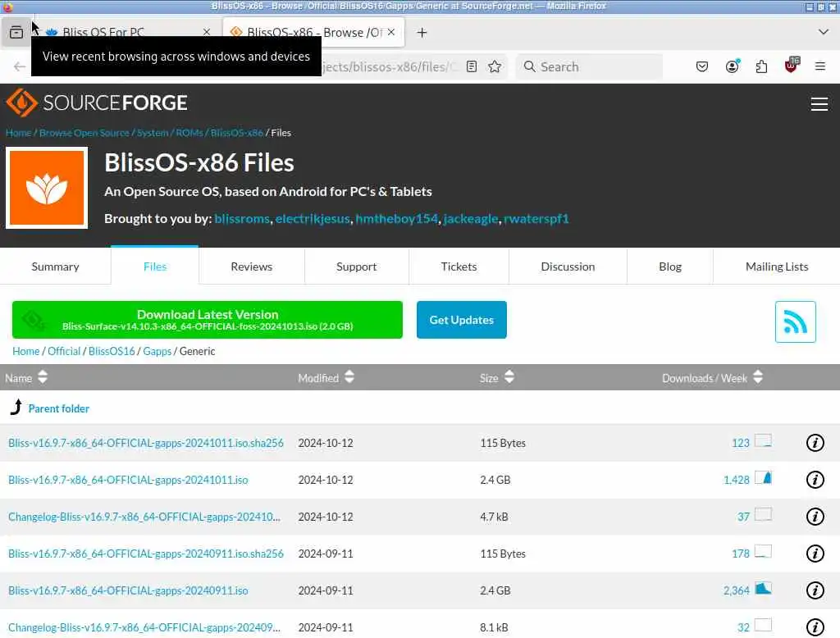
Task: Sort files by Name column arrows
Action: [x=43, y=377]
